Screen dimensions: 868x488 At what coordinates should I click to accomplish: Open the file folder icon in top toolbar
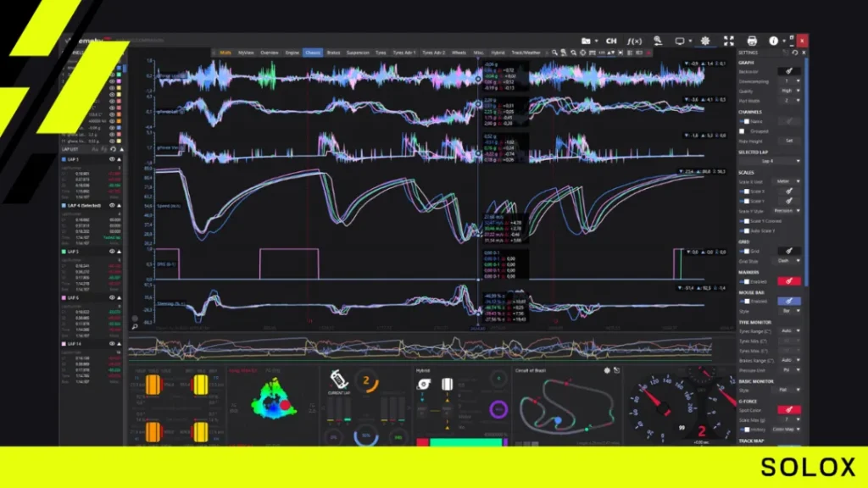click(586, 41)
